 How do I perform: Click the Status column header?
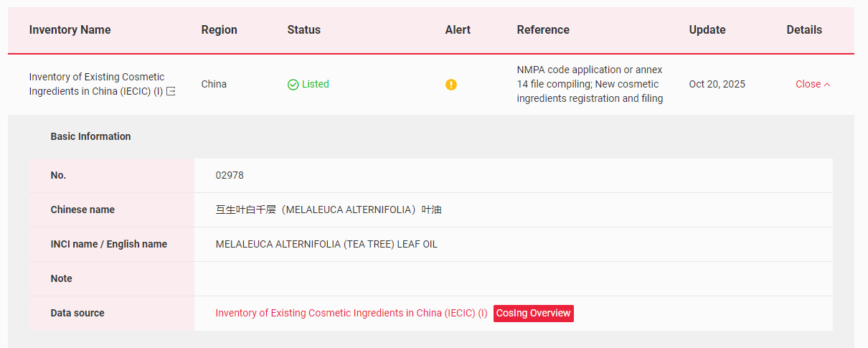(x=303, y=30)
